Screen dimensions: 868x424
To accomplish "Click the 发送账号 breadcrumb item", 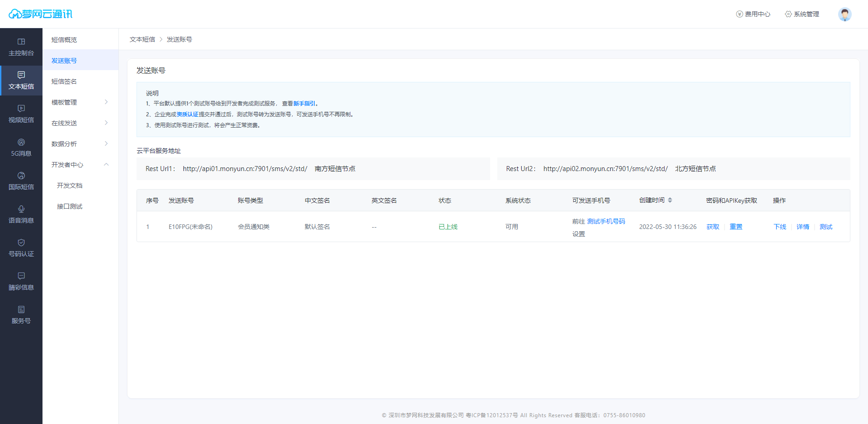I will [x=179, y=39].
